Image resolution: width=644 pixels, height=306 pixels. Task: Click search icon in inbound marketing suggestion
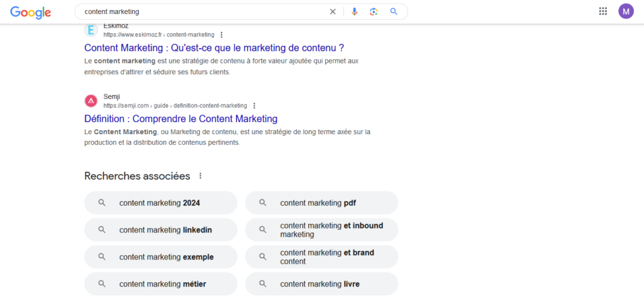(263, 230)
